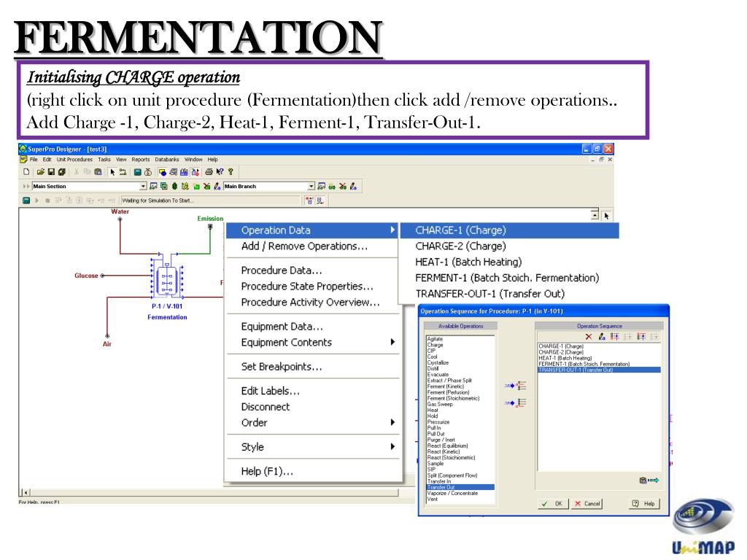
Task: Click the simulation status message field
Action: click(211, 201)
